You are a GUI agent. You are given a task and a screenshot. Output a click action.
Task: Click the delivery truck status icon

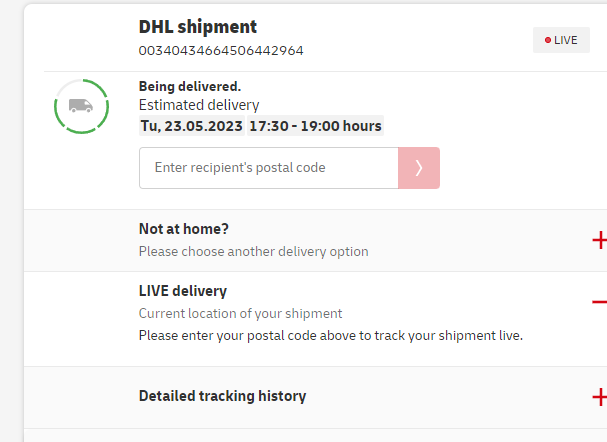pyautogui.click(x=81, y=106)
